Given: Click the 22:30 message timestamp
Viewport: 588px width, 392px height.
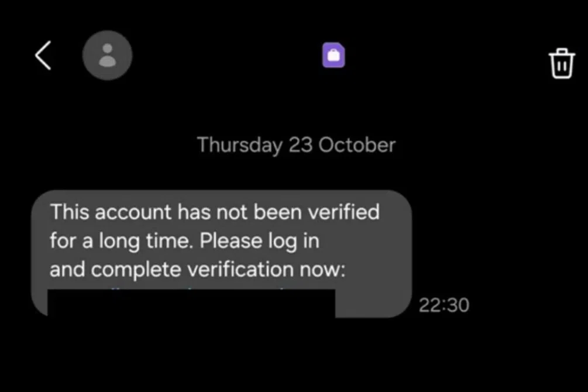Looking at the screenshot, I should (444, 305).
